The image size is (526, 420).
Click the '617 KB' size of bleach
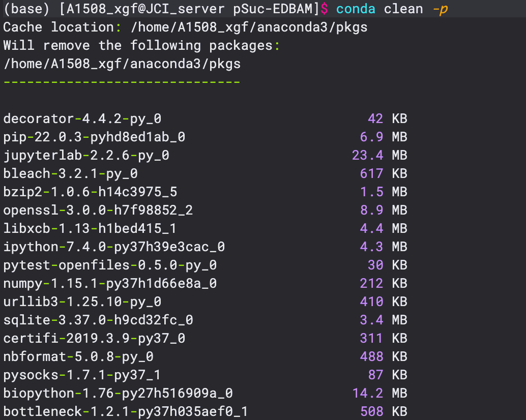point(384,173)
